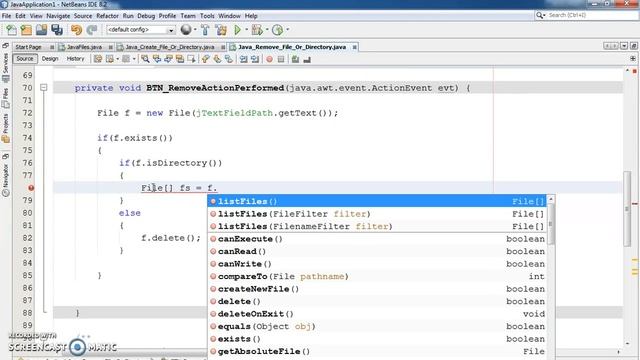
Task: Click the Build Project hammer icon
Action: click(x=205, y=30)
